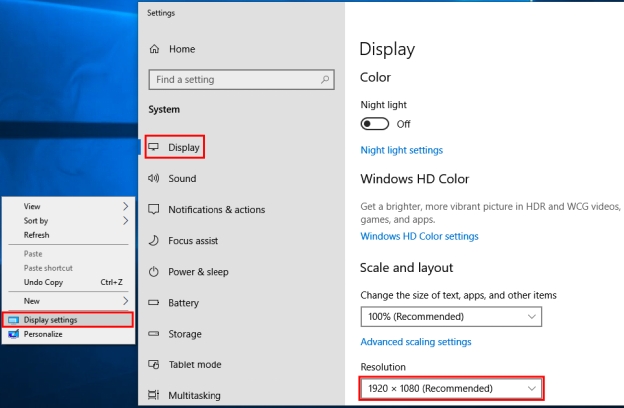Image resolution: width=624 pixels, height=408 pixels.
Task: Open Tablet mode settings
Action: coord(195,364)
